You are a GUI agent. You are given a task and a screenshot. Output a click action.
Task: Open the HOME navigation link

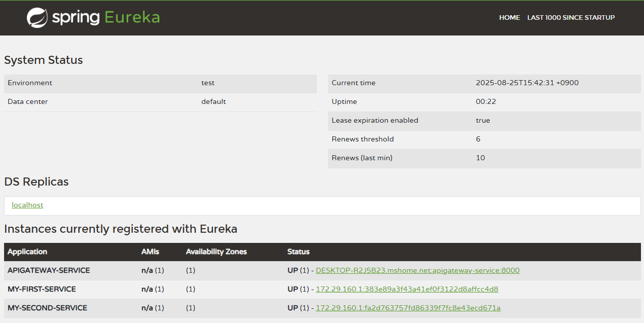(509, 17)
